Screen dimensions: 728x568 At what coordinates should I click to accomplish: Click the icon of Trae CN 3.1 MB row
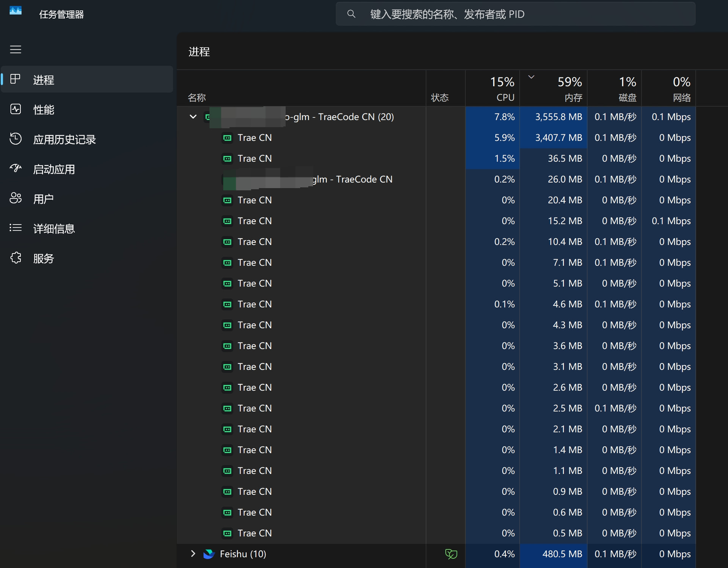coord(227,367)
